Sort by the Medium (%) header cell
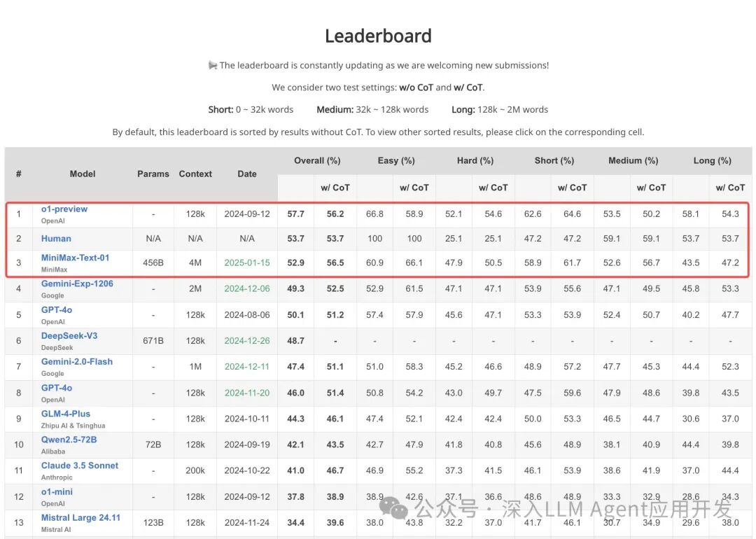This screenshot has width=756, height=539. (x=633, y=160)
